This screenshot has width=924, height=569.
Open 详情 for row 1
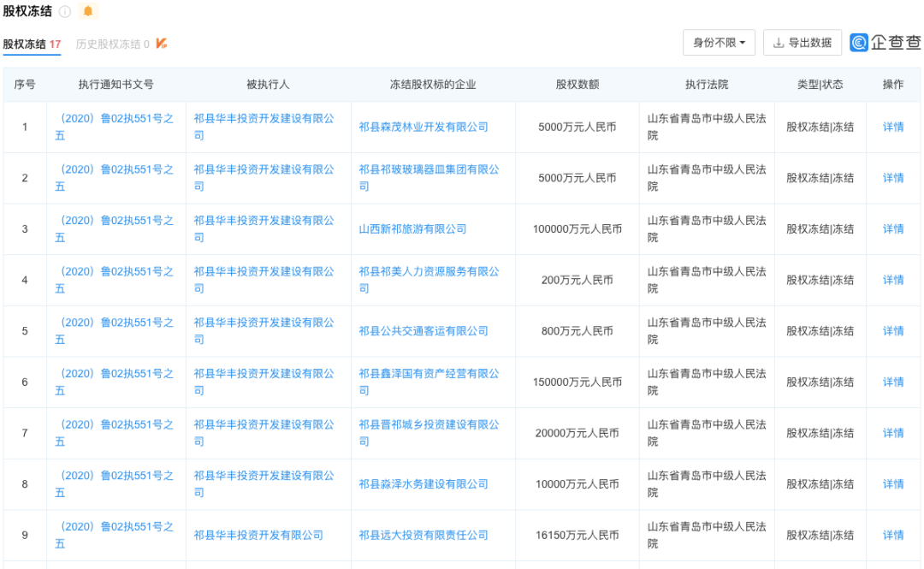pyautogui.click(x=892, y=127)
